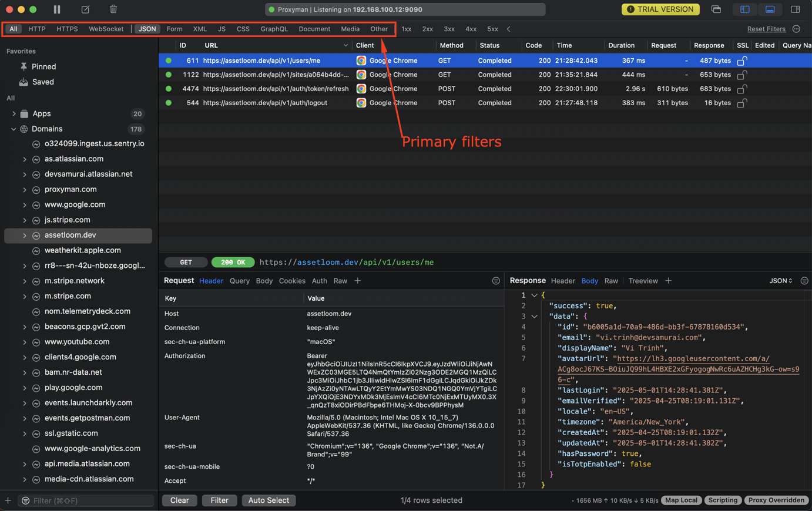The height and width of the screenshot is (511, 812).
Task: Switch to Request Cookies tab
Action: click(x=292, y=281)
